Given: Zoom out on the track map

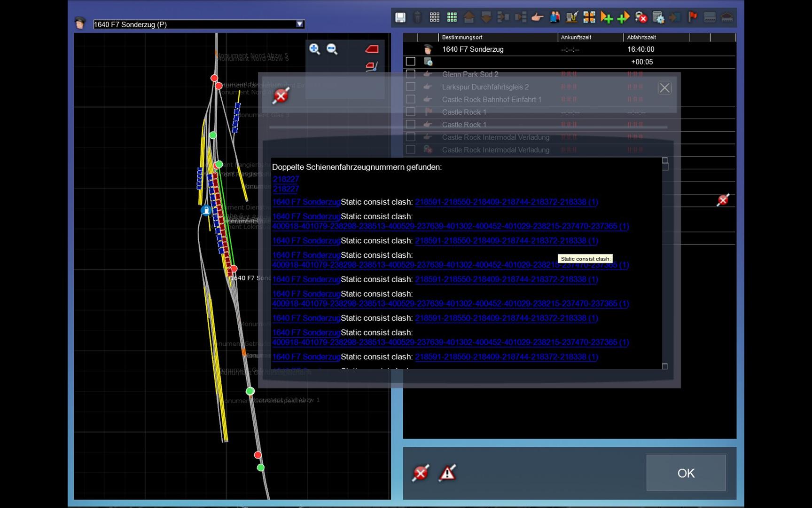Looking at the screenshot, I should pyautogui.click(x=332, y=49).
